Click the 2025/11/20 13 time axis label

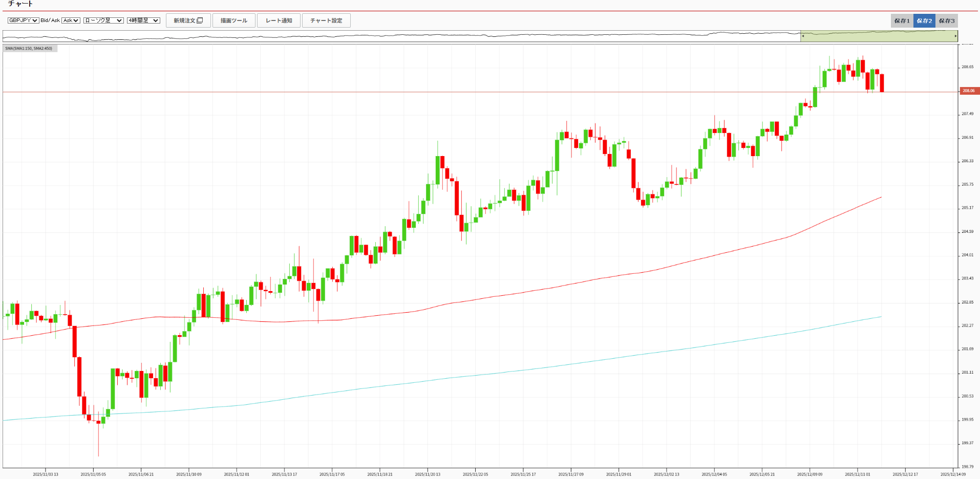click(x=428, y=474)
